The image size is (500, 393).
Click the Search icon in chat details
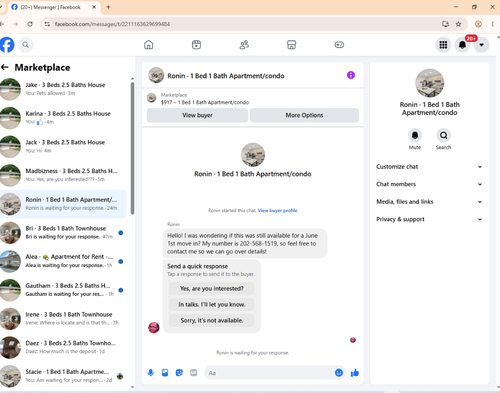pyautogui.click(x=443, y=135)
